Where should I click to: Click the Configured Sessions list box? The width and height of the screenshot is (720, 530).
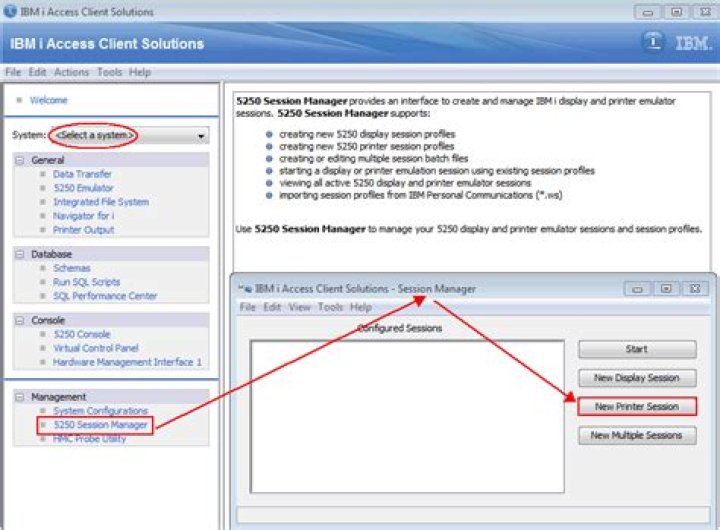pyautogui.click(x=407, y=417)
